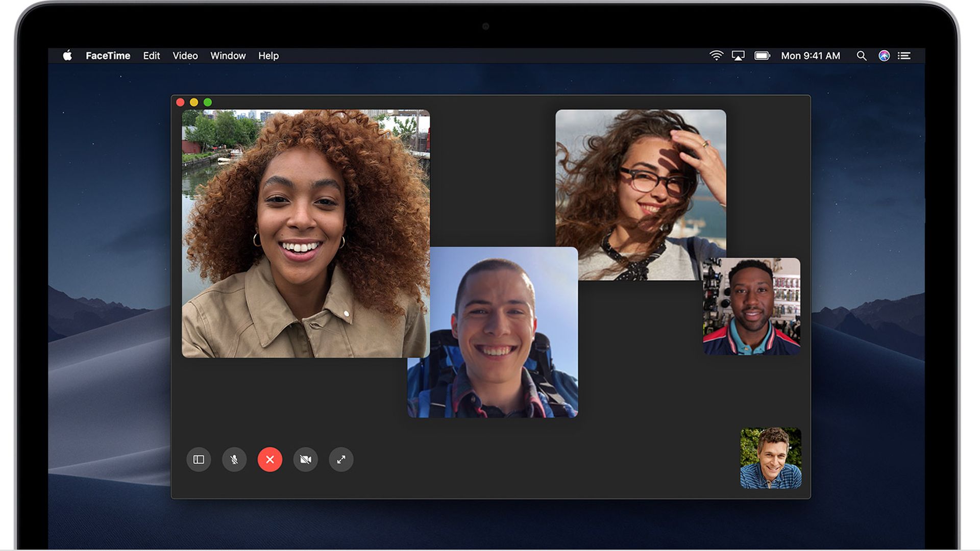This screenshot has width=980, height=551.
Task: Activate Siri from the menu bar
Action: [x=883, y=56]
